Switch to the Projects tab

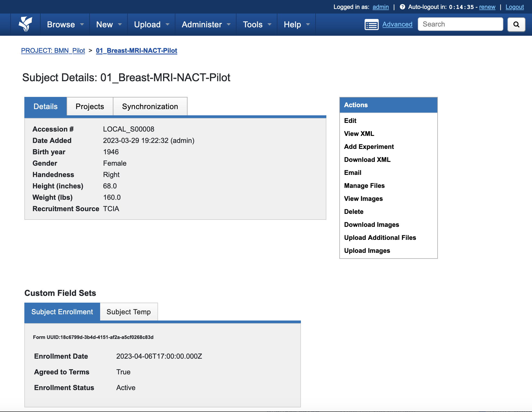[90, 106]
